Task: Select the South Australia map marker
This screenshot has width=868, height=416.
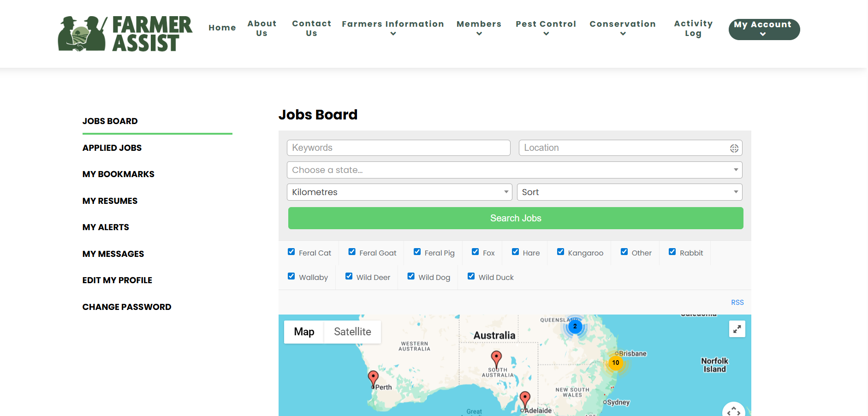Action: [496, 359]
